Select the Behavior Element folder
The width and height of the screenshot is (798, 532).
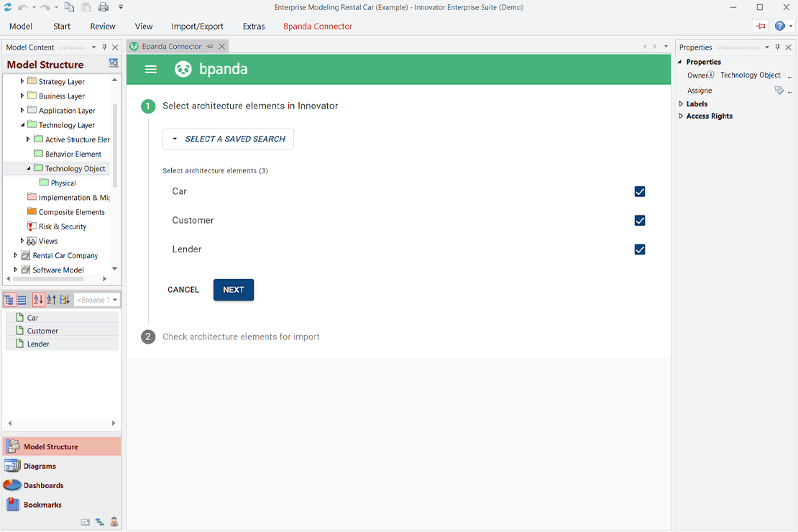(x=67, y=154)
